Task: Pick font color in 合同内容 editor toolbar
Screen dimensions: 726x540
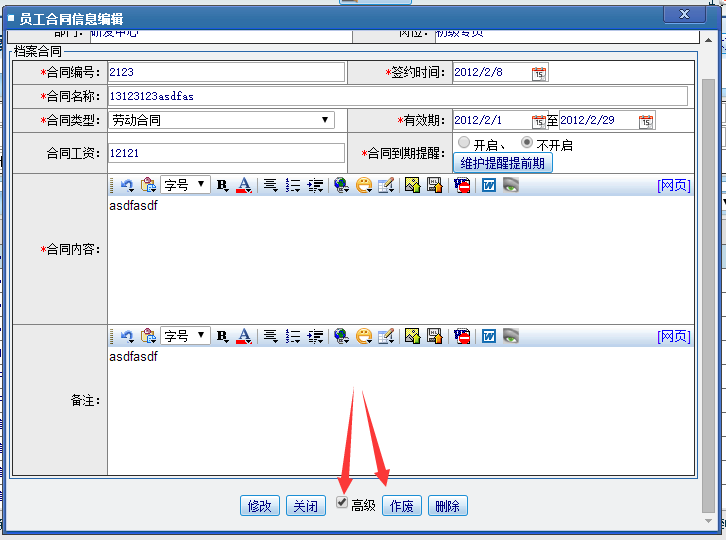Action: click(x=243, y=185)
